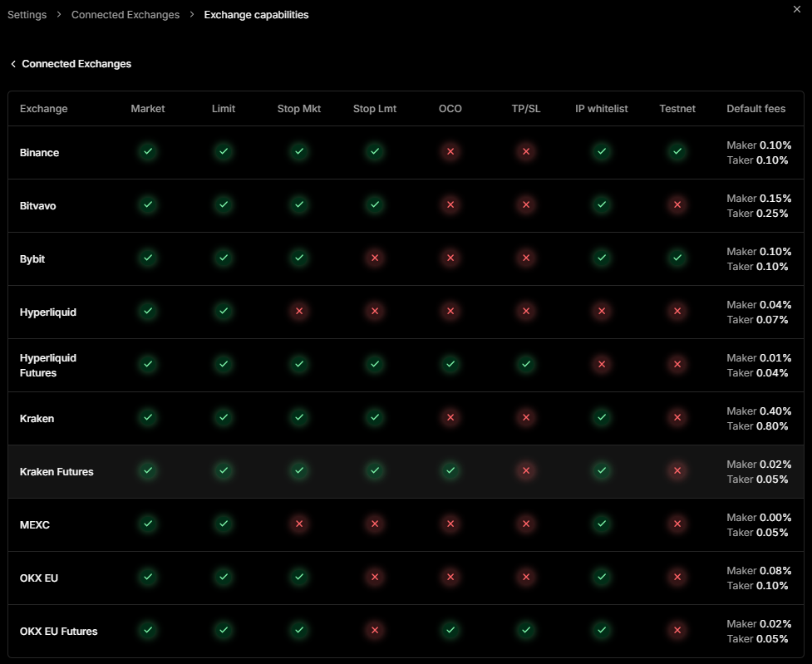Select the Bitvavo exchange name
812x664 pixels.
37,206
